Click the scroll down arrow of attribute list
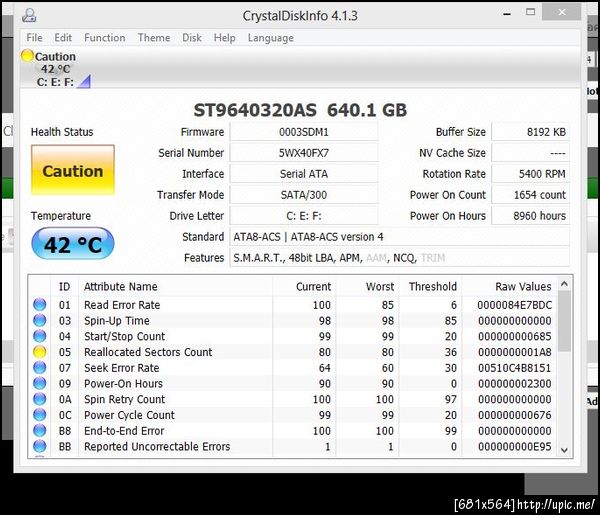This screenshot has width=600, height=515. point(564,450)
